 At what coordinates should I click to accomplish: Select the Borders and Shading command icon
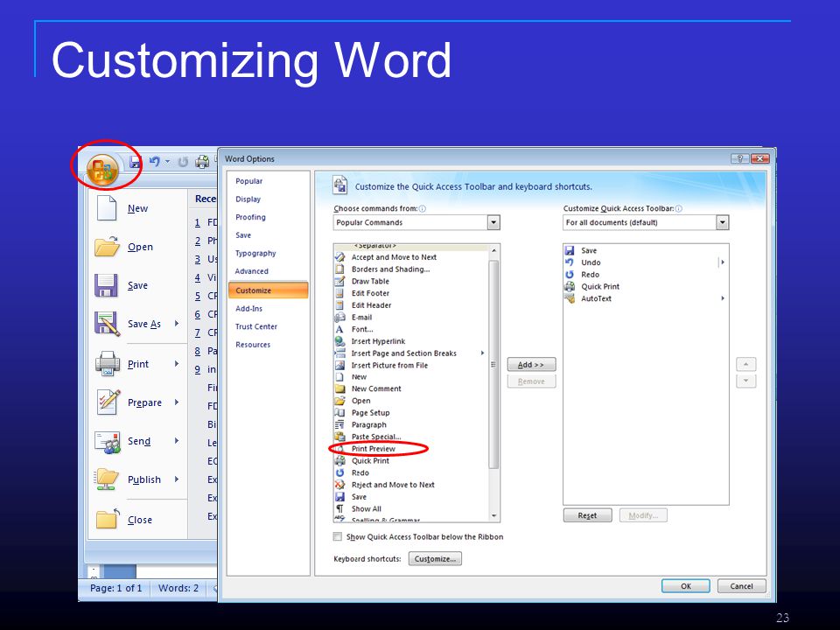(339, 269)
